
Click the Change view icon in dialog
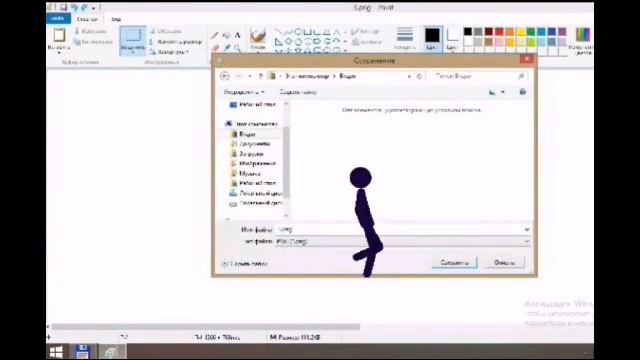click(x=493, y=92)
